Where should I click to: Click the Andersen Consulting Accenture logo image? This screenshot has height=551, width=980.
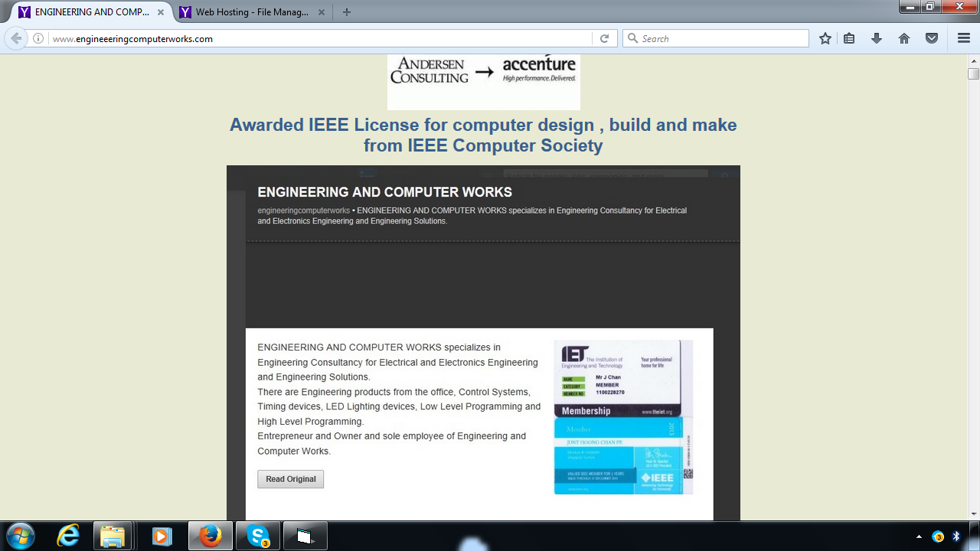point(483,82)
